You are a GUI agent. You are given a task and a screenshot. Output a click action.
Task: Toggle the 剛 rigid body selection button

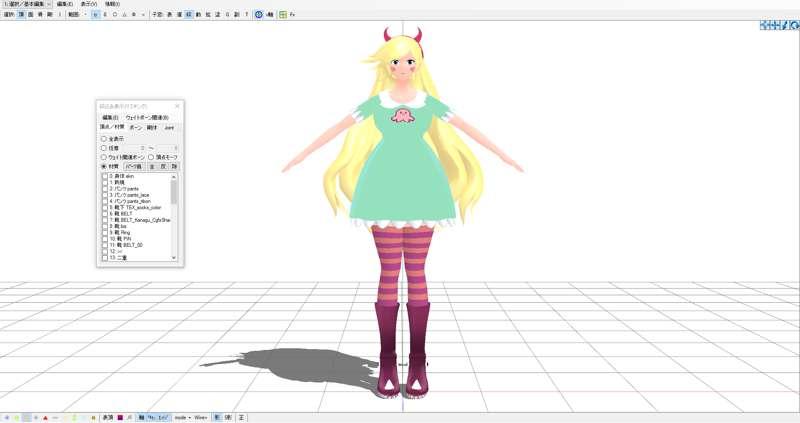pos(50,14)
